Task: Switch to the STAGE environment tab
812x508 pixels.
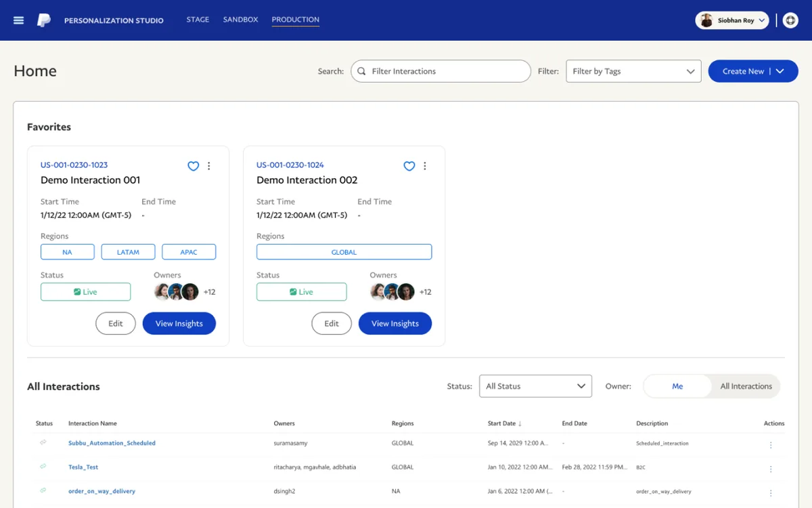Action: [198, 20]
